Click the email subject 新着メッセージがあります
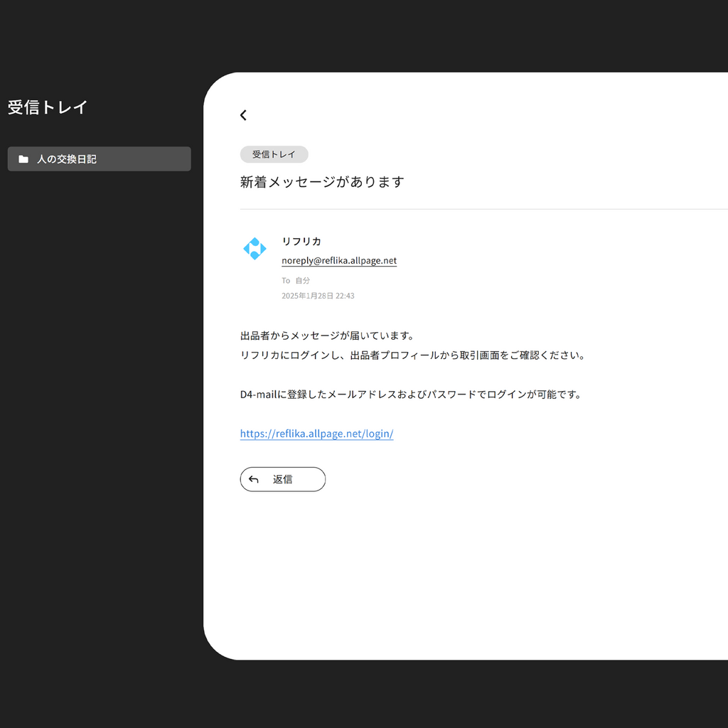 [x=322, y=181]
